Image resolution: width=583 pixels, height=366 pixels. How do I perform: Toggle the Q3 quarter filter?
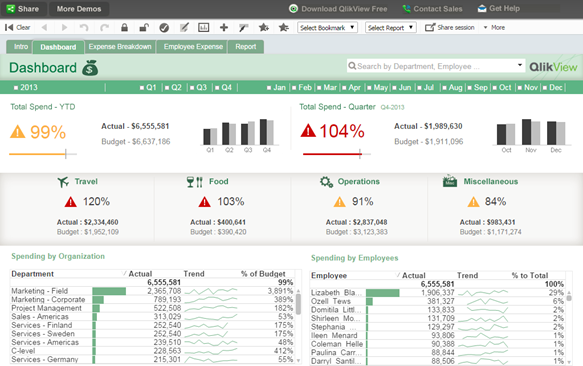[198, 87]
